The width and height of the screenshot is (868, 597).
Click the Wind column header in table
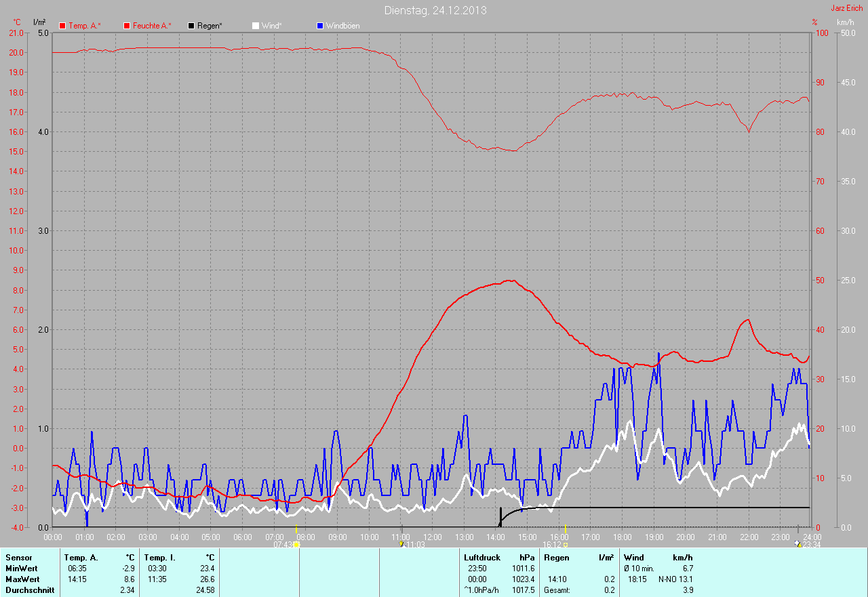633,558
